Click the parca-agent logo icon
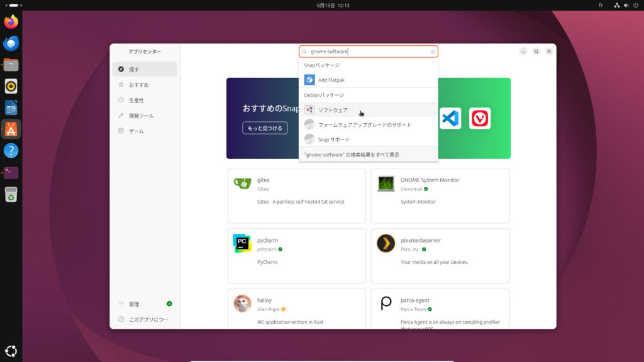This screenshot has height=362, width=644. pos(386,304)
